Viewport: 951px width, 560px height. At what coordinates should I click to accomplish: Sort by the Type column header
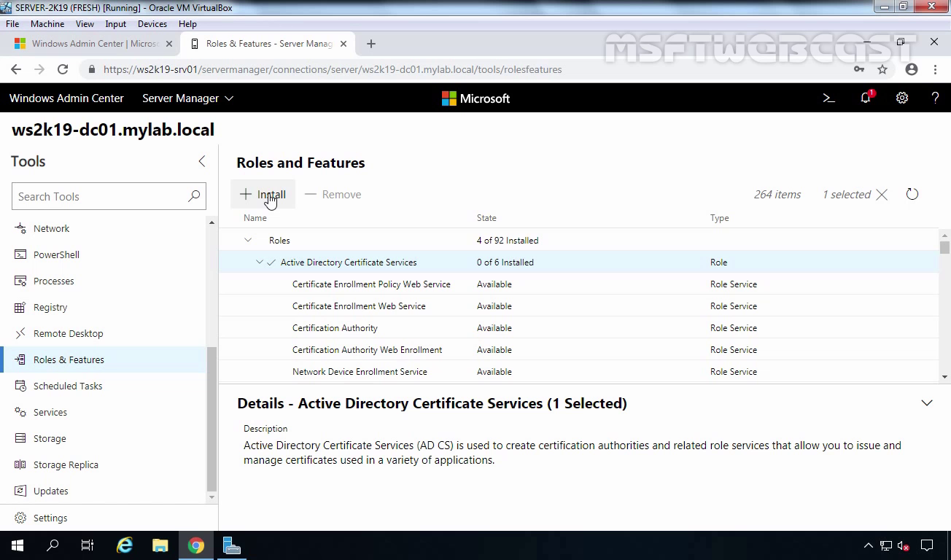pyautogui.click(x=719, y=218)
